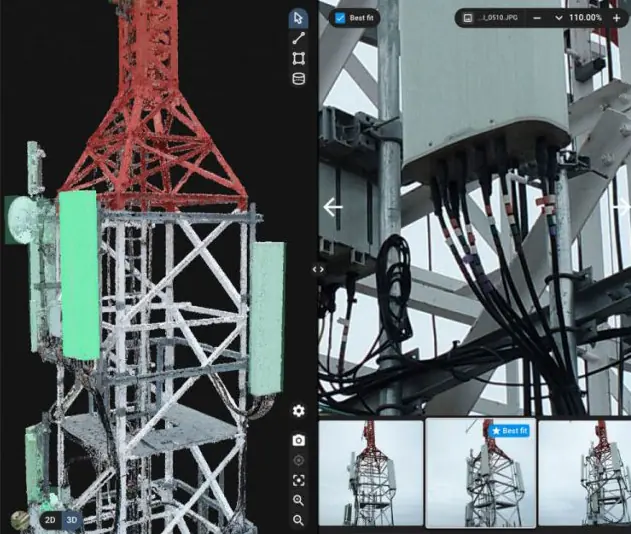
Task: Open the 3D viewer settings gear
Action: (x=298, y=411)
